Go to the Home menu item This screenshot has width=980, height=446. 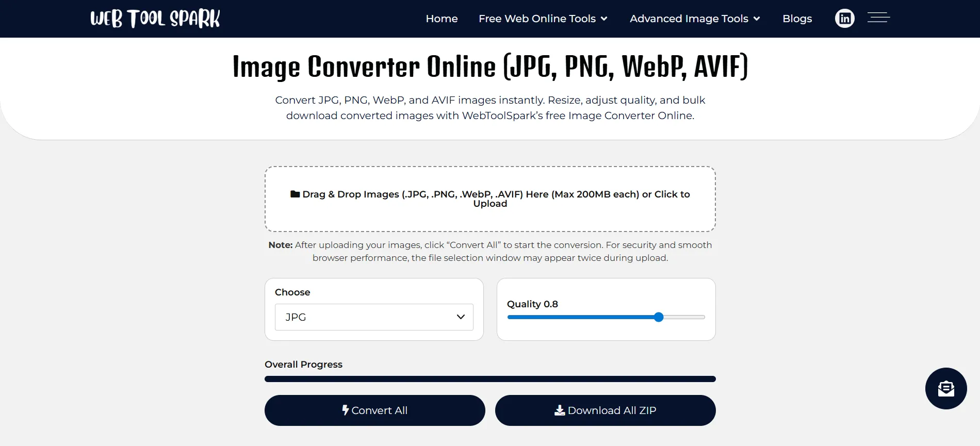pyautogui.click(x=442, y=19)
